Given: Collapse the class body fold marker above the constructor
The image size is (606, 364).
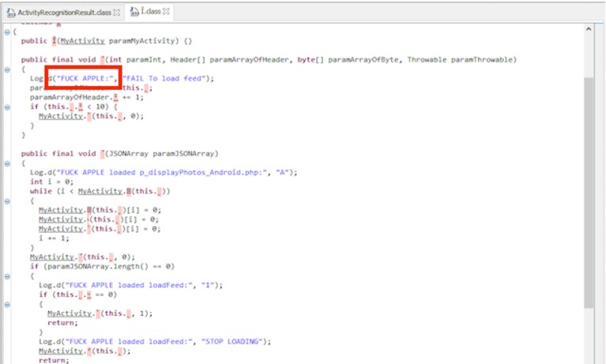Looking at the screenshot, I should pos(7,32).
